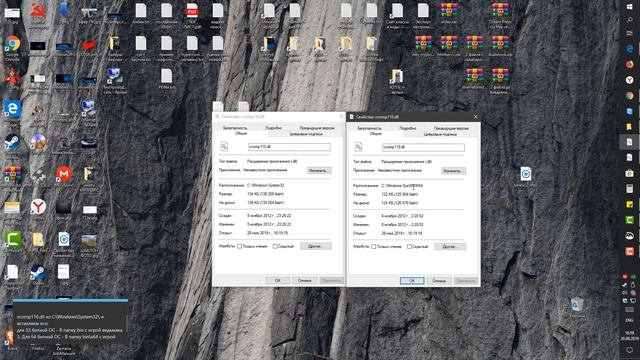This screenshot has height=360, width=640.
Task: Click file icon in left System32 properties window
Action: click(x=224, y=147)
